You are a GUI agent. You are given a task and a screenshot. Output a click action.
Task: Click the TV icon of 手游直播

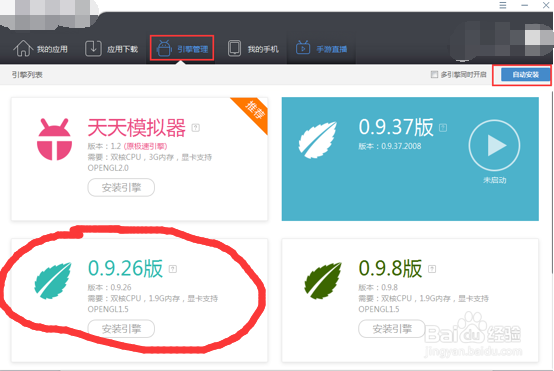point(303,47)
